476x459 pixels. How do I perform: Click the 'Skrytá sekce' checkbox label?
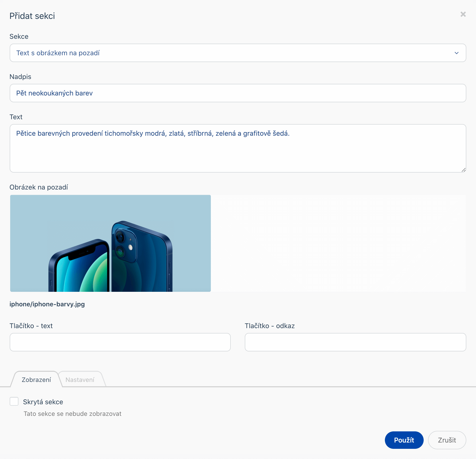(43, 402)
